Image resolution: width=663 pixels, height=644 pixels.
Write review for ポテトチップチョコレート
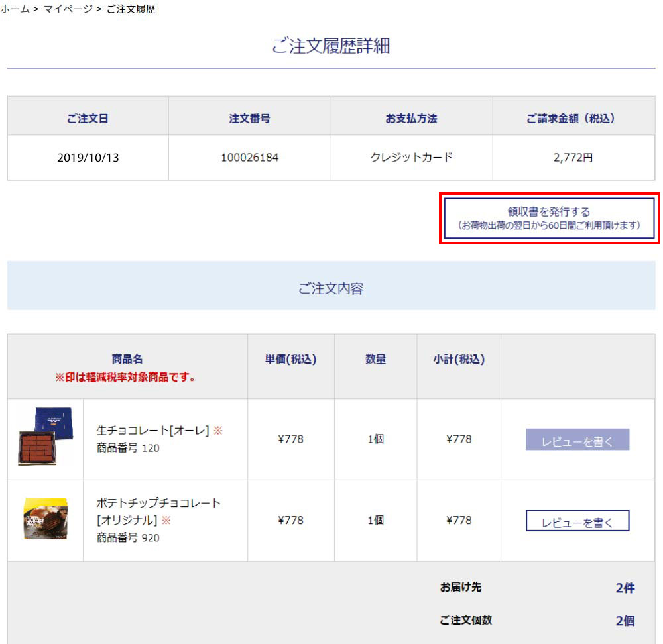coord(577,521)
